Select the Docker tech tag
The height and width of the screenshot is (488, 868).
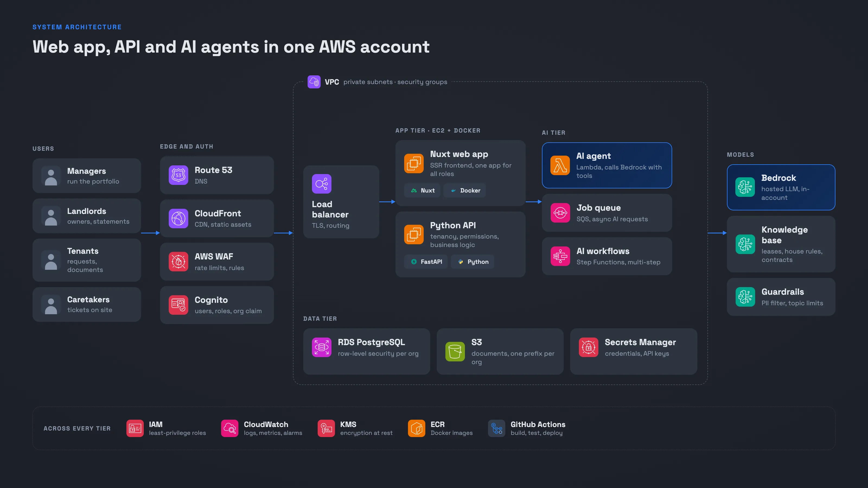coord(465,191)
